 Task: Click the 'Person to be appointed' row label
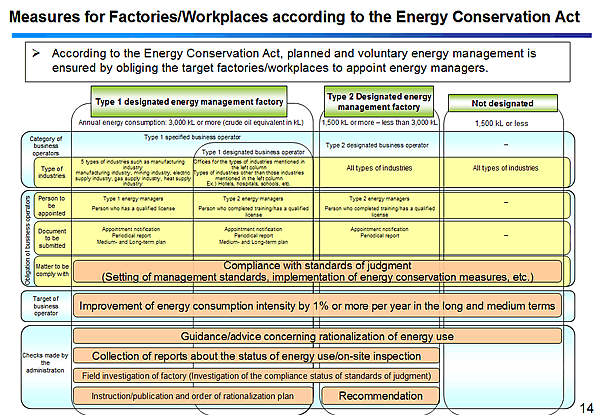(x=52, y=206)
